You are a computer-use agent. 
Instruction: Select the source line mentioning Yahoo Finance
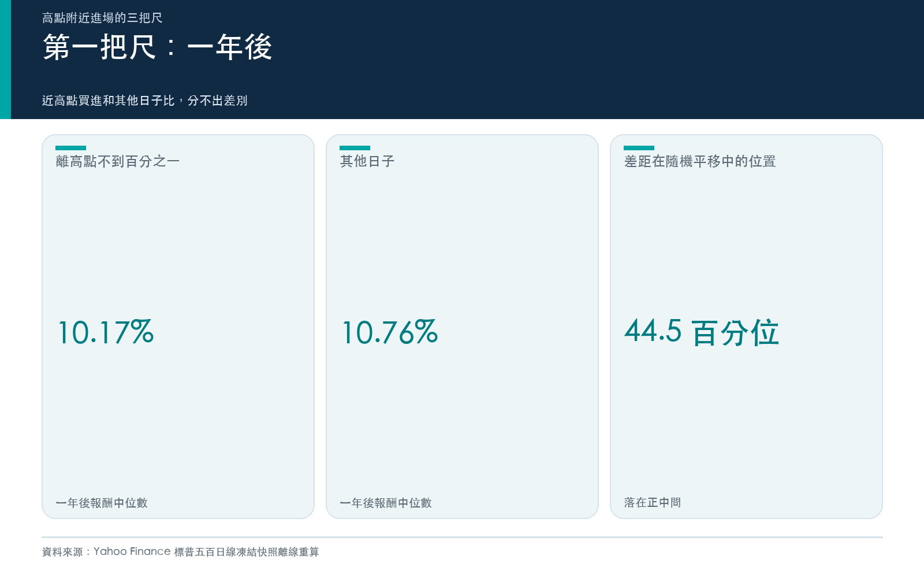click(180, 552)
